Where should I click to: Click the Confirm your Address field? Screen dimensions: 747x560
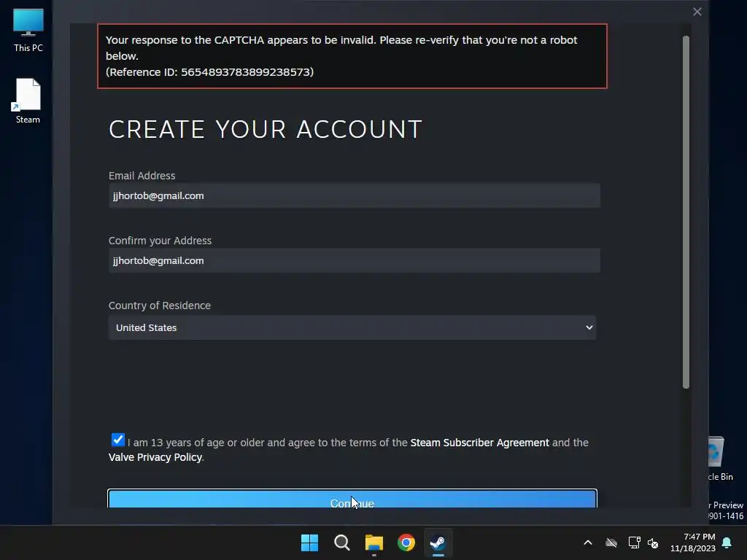[354, 260]
